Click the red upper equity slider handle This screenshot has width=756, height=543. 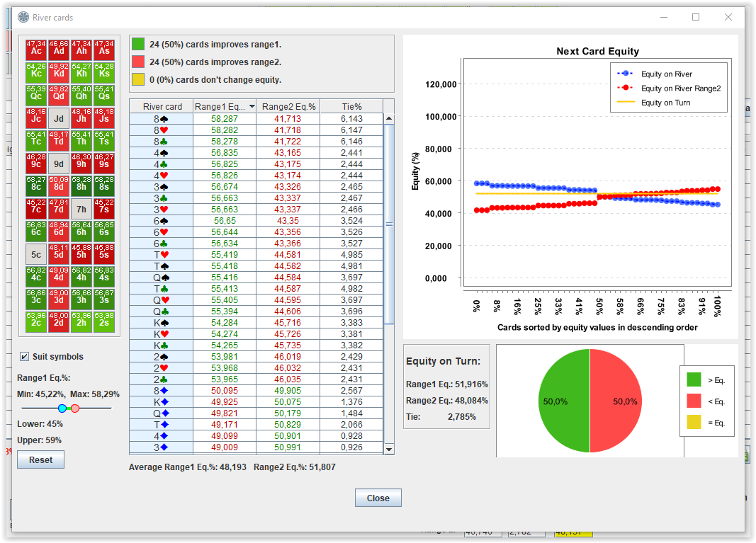pyautogui.click(x=75, y=408)
